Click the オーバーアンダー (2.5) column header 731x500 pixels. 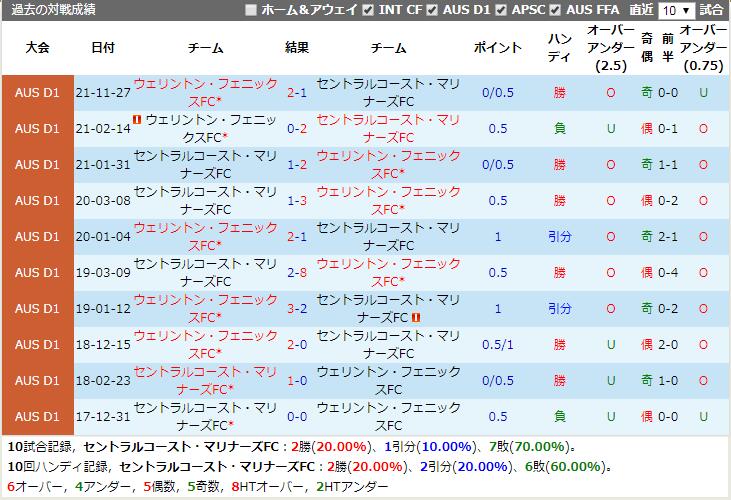click(x=611, y=48)
